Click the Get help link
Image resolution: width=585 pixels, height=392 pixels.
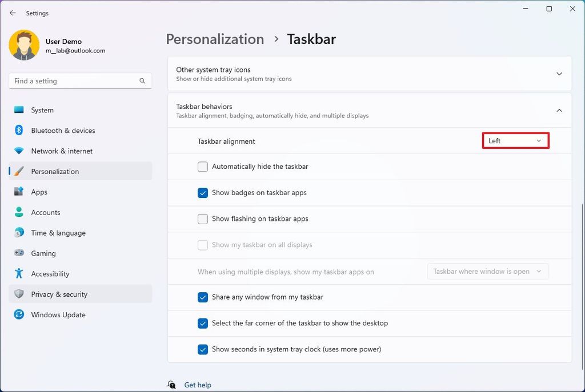point(197,385)
